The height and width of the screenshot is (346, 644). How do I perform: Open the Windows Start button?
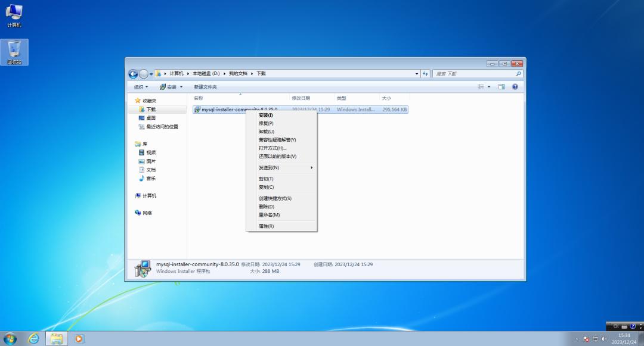point(10,339)
